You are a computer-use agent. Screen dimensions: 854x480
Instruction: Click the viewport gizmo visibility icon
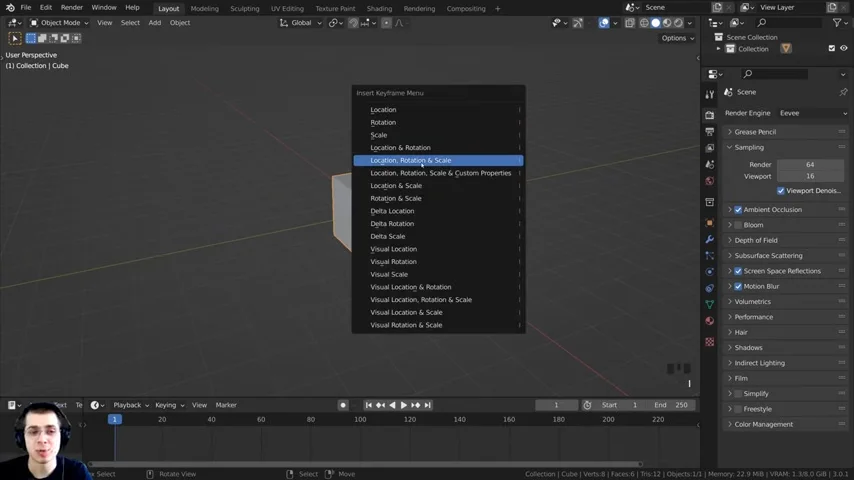(578, 23)
